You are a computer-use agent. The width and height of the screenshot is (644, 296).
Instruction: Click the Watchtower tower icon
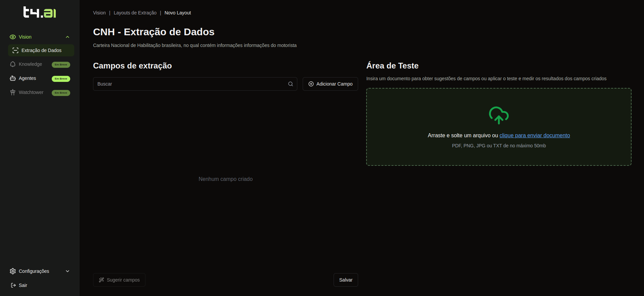click(13, 92)
